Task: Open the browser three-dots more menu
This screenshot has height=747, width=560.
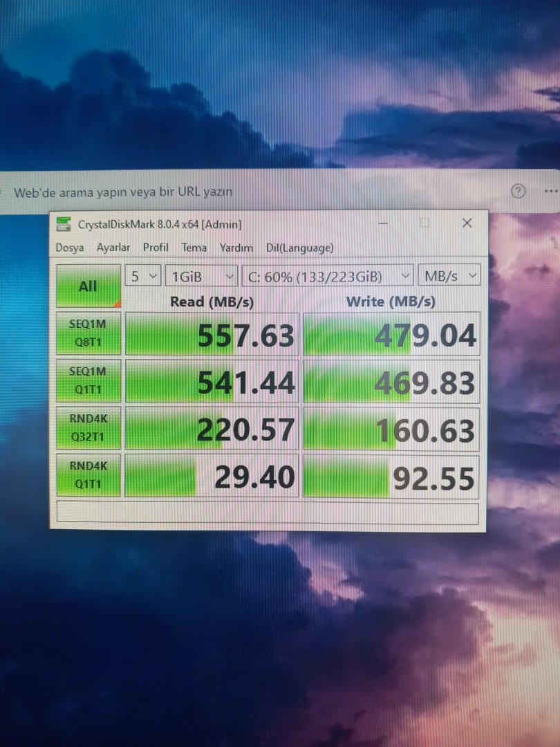Action: (551, 192)
